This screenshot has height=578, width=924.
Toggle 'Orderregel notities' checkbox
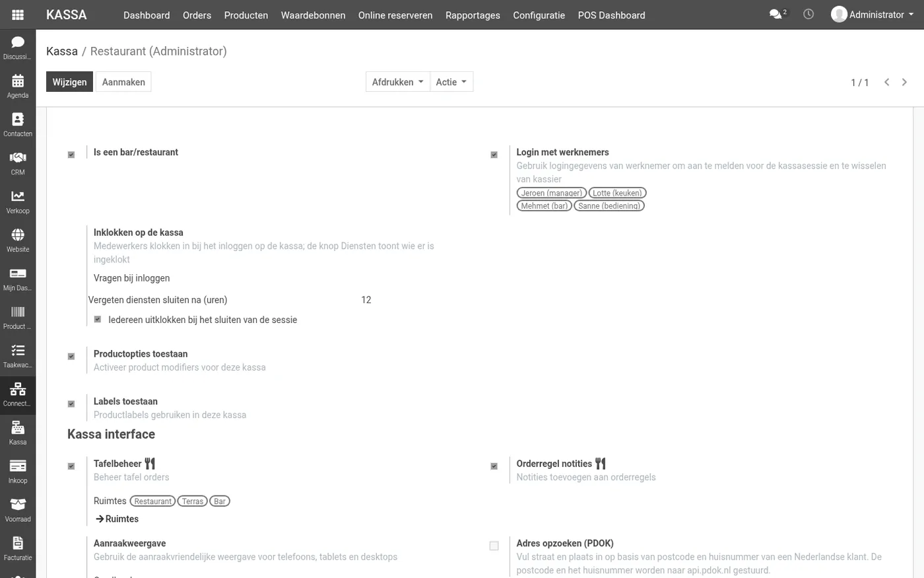[494, 466]
